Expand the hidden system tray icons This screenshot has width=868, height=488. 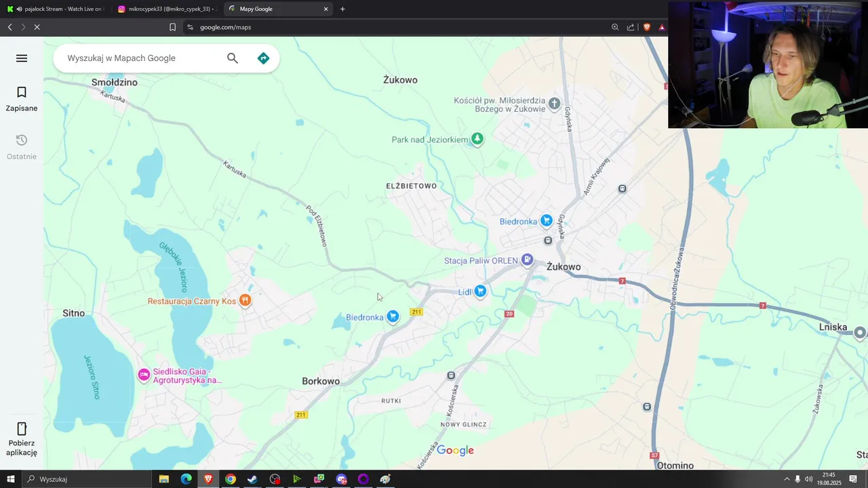(787, 479)
